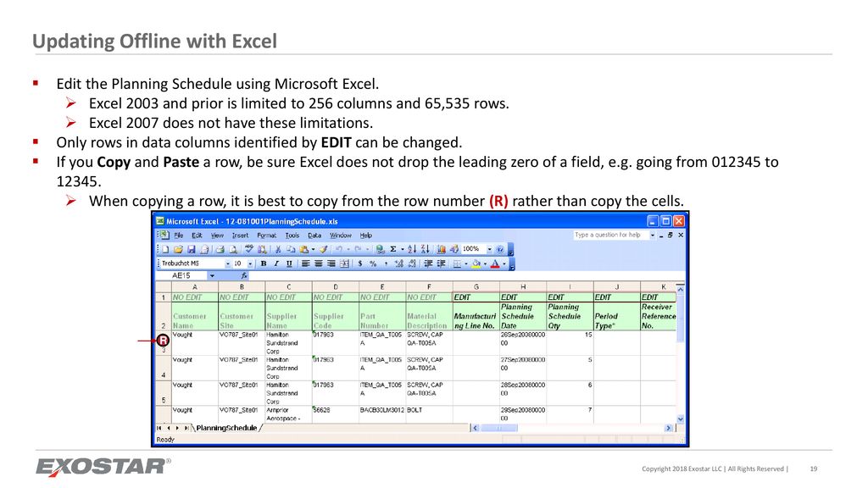
Task: Save the workbook with the floppy disk icon
Action: coord(192,250)
